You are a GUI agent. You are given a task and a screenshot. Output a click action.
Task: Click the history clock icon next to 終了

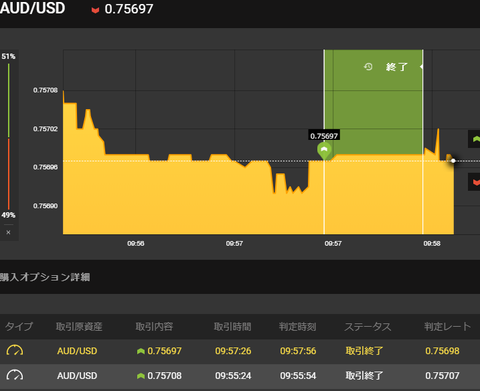pyautogui.click(x=368, y=67)
